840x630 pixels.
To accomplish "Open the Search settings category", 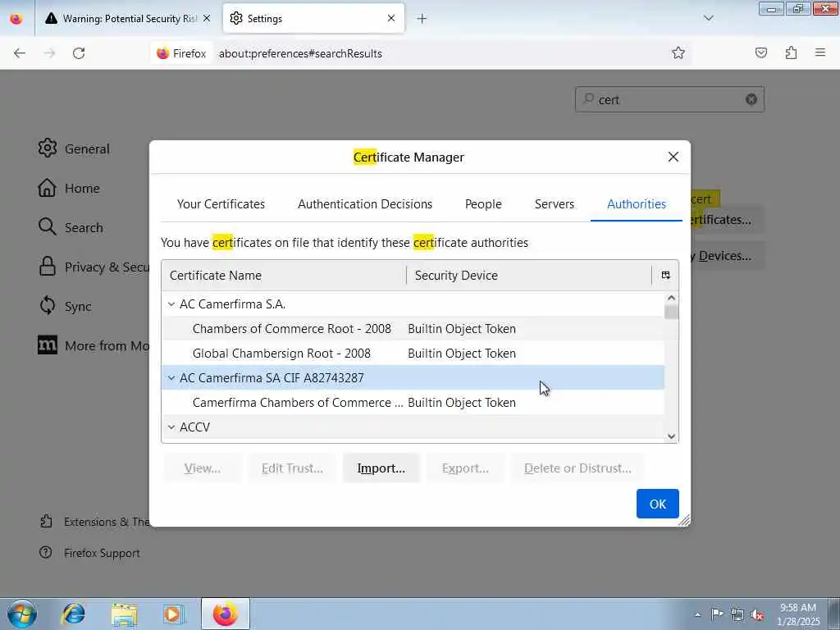I will pos(71,227).
